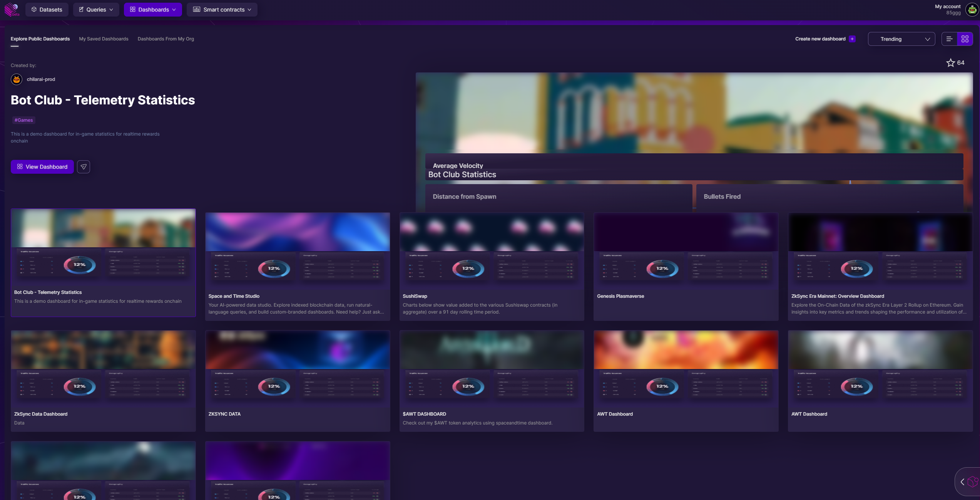980x500 pixels.
Task: Click the Average Velocity panel header
Action: coord(458,166)
